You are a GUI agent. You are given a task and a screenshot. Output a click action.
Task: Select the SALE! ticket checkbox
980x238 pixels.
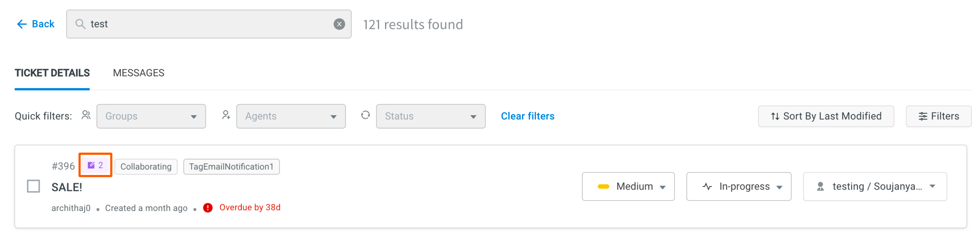pyautogui.click(x=34, y=186)
